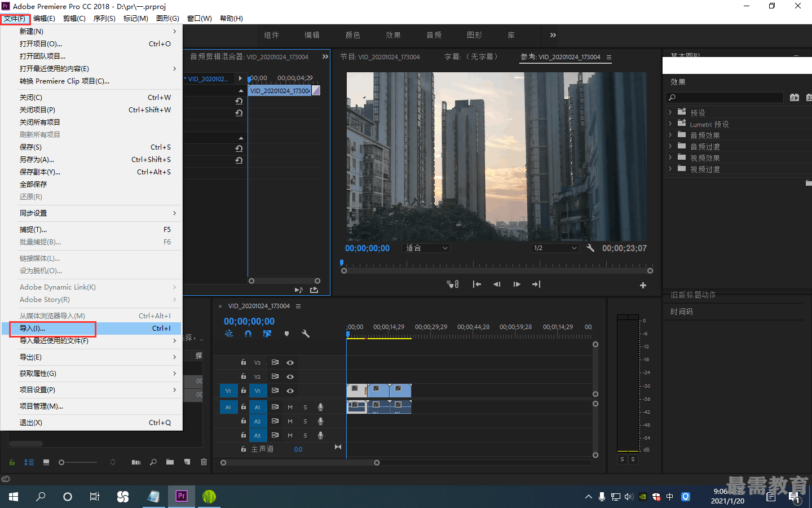Image resolution: width=812 pixels, height=508 pixels.
Task: Click the step back one frame button
Action: (497, 284)
